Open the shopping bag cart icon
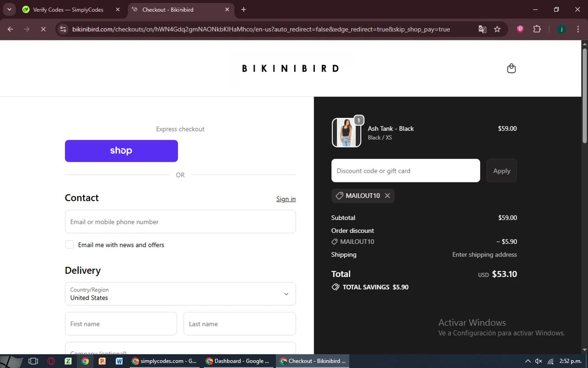 click(x=511, y=68)
